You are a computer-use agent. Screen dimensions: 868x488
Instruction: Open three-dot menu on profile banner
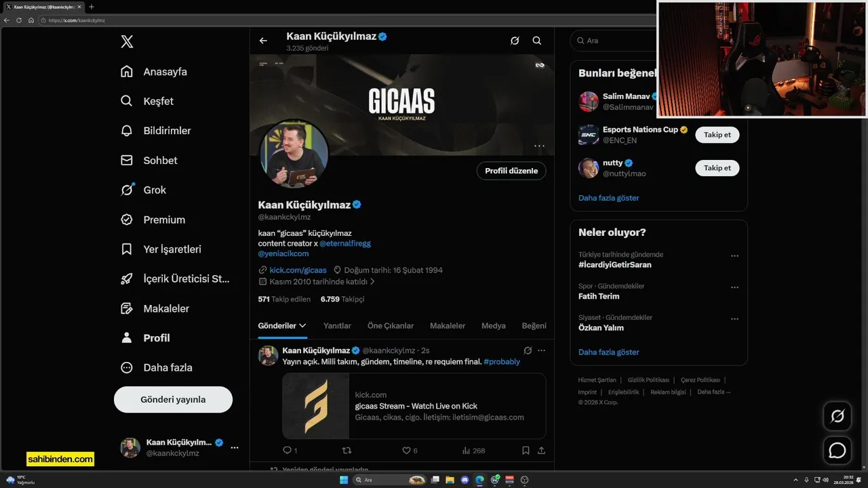pos(540,146)
